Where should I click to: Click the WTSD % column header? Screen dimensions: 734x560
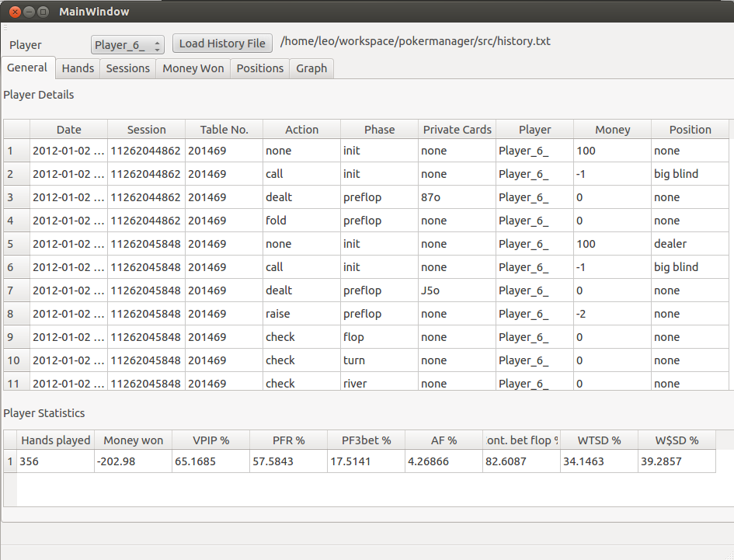600,440
